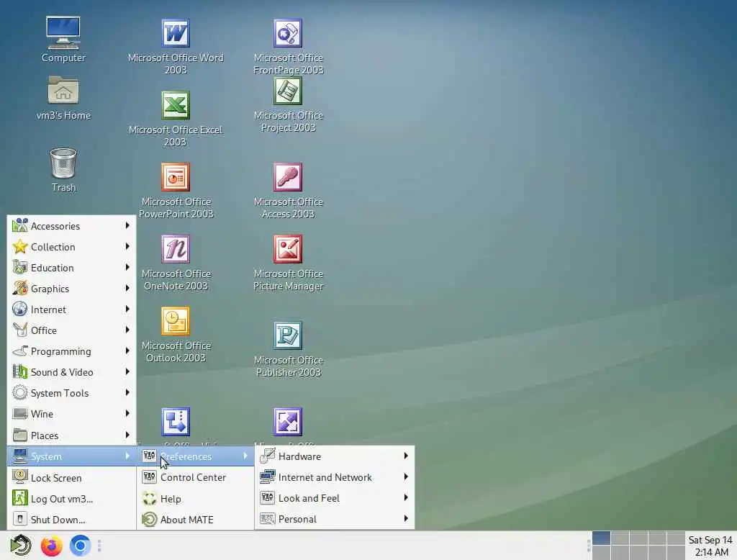737x560 pixels.
Task: Open the Places submenu
Action: [71, 435]
